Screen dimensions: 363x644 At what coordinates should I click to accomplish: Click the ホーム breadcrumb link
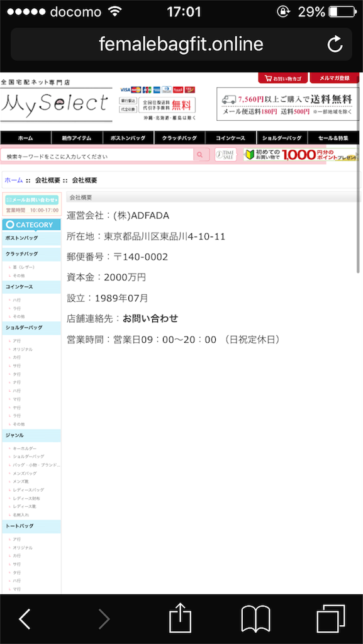14,180
